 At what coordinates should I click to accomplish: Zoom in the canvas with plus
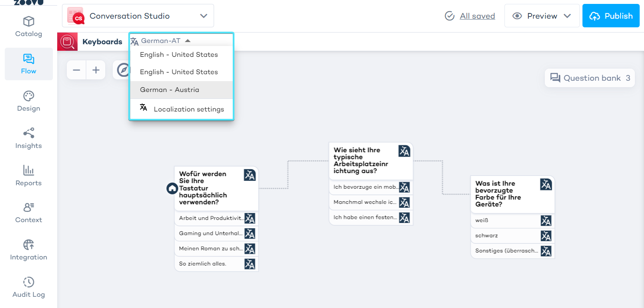96,70
